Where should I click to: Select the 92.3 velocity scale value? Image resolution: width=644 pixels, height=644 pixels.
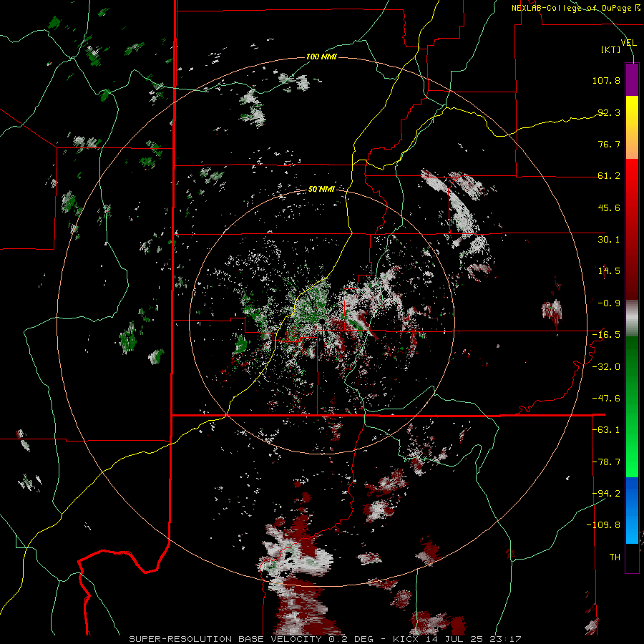tap(609, 112)
